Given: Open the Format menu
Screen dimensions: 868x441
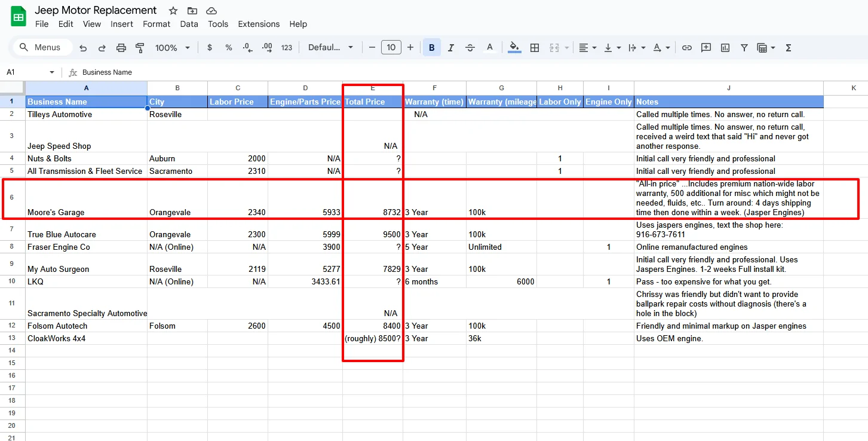Looking at the screenshot, I should coord(157,24).
